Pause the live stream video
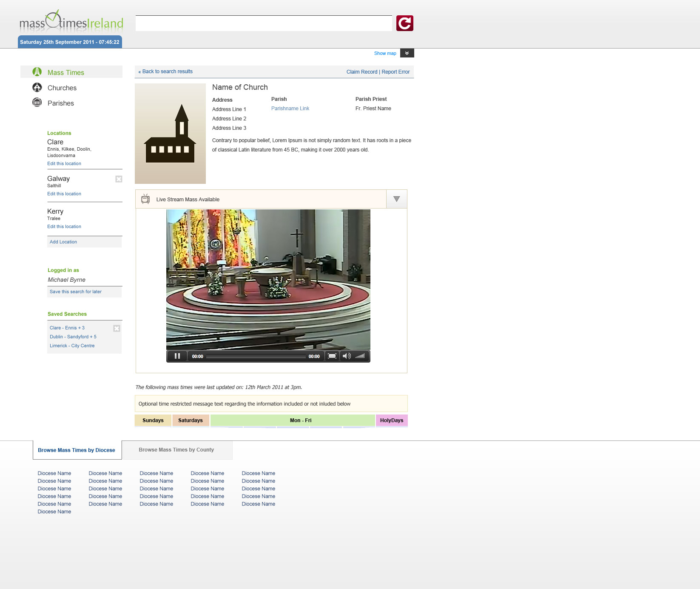The image size is (700, 589). pyautogui.click(x=177, y=356)
